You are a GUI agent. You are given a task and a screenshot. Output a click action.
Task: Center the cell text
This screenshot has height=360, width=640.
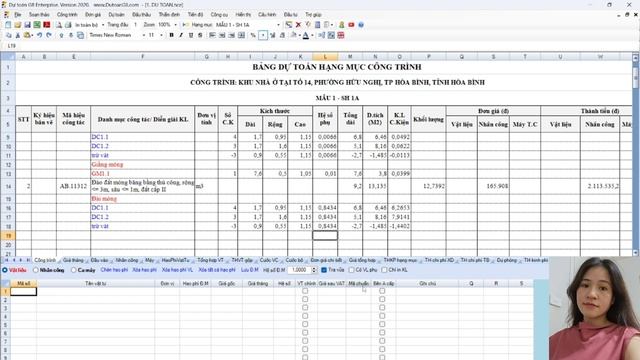[x=222, y=36]
